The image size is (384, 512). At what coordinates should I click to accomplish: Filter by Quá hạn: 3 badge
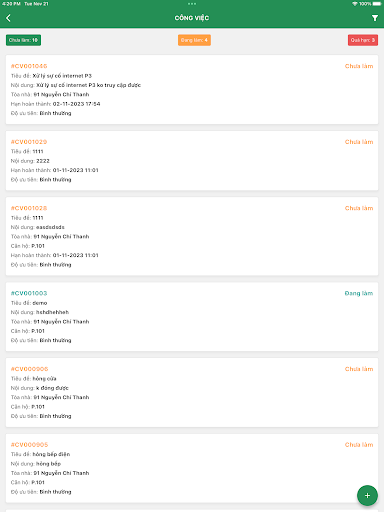click(363, 40)
